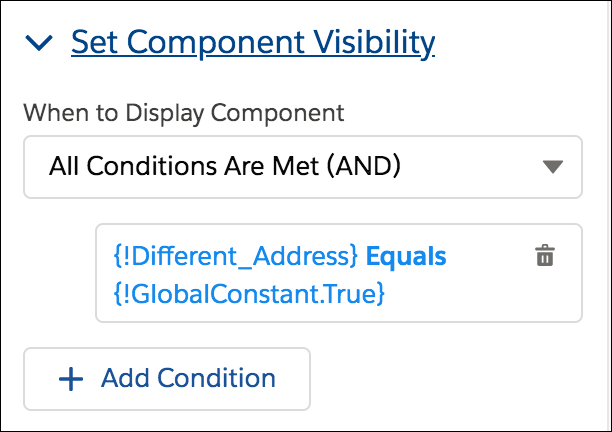Viewport: 612px width, 432px height.
Task: Click the dropdown arrow triangle in condition logic box
Action: click(x=553, y=167)
